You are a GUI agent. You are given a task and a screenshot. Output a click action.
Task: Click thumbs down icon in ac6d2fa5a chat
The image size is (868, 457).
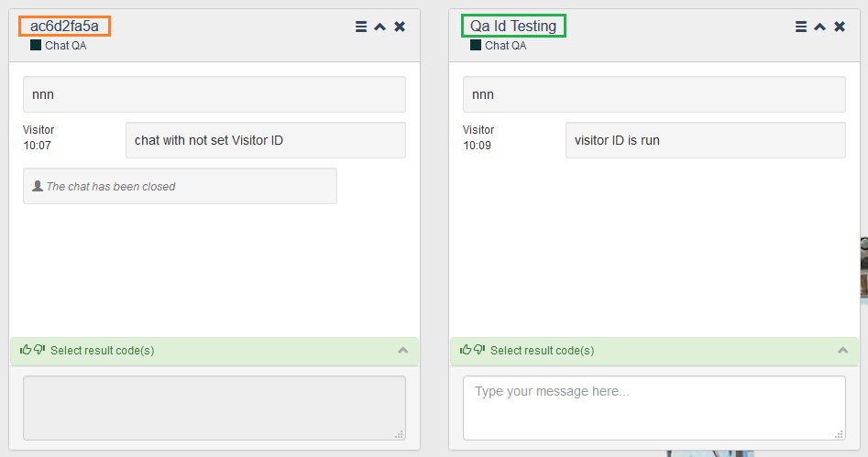point(39,350)
